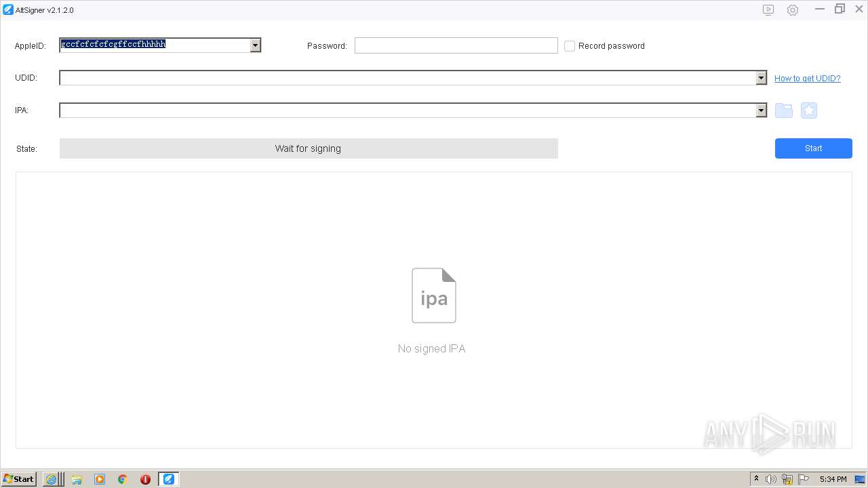Open the Opera browser taskbar icon
The height and width of the screenshot is (488, 868).
coord(145,479)
